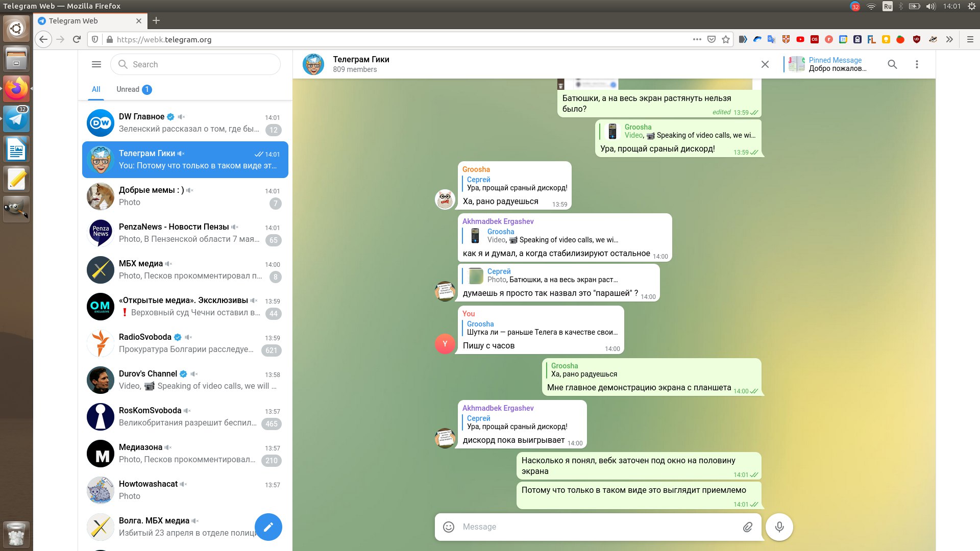Click the new message pencil button
Image resolution: width=980 pixels, height=551 pixels.
point(268,527)
